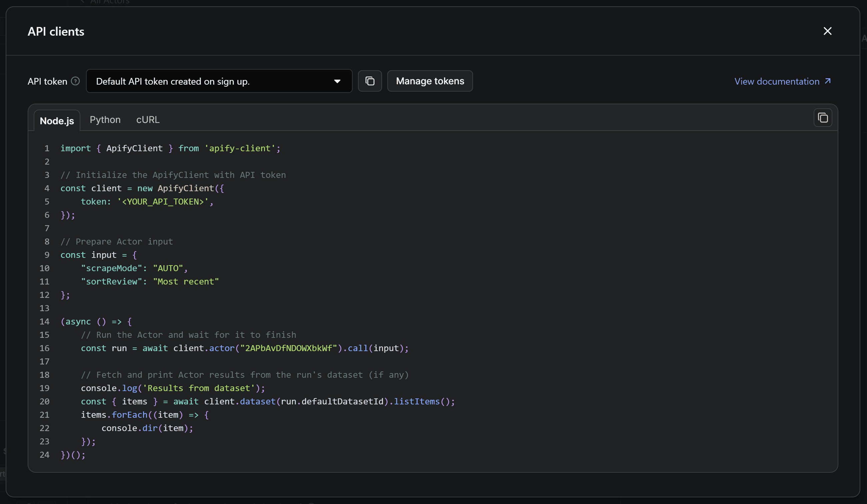Open the API token help tooltip
This screenshot has width=867, height=504.
pyautogui.click(x=75, y=81)
